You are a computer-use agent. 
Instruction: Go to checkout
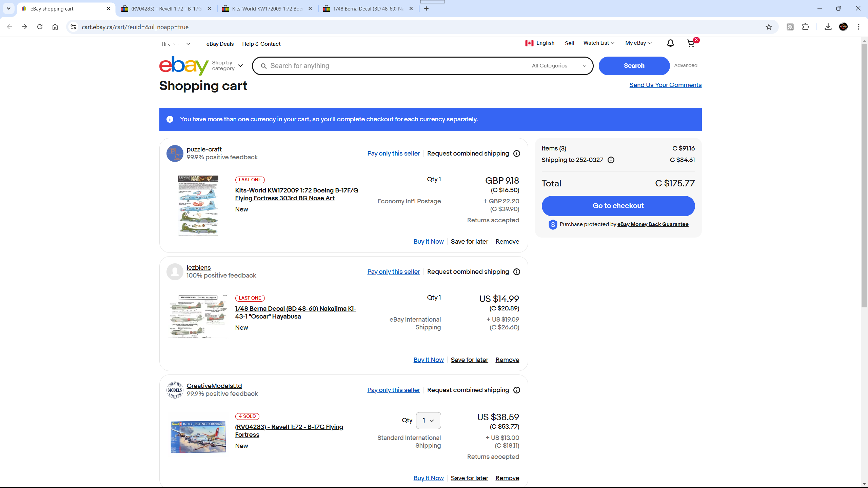pyautogui.click(x=618, y=206)
